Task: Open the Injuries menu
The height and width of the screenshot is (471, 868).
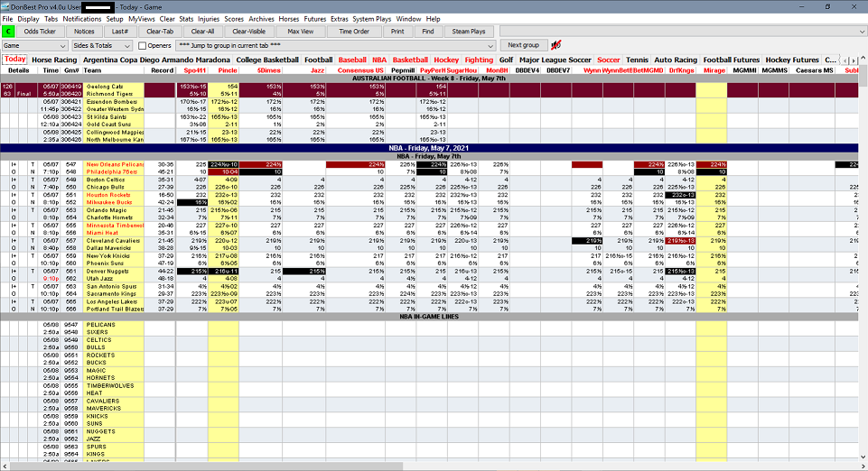Action: 209,19
